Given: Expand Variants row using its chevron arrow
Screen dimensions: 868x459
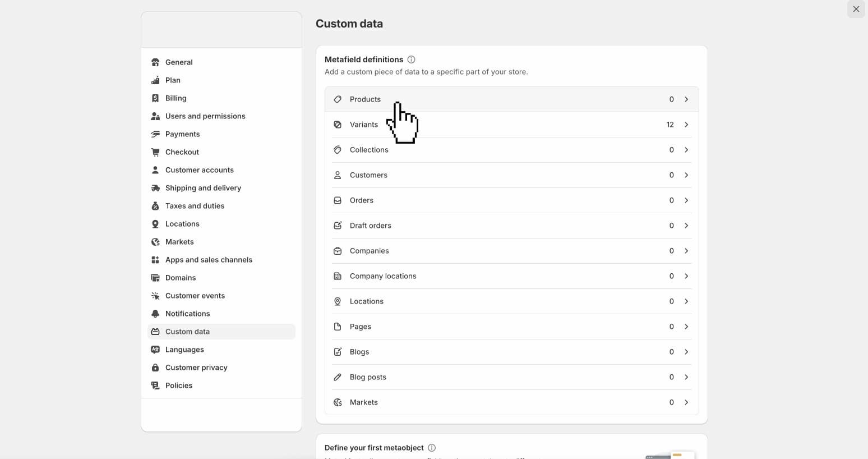Looking at the screenshot, I should 686,125.
